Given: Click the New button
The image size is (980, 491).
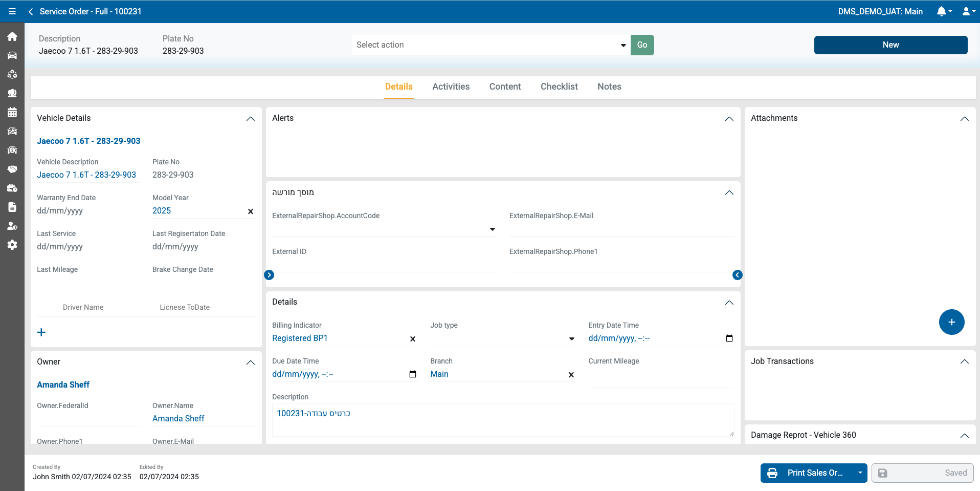Looking at the screenshot, I should (x=891, y=45).
